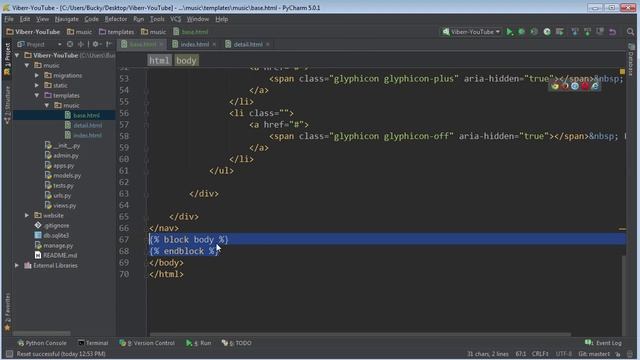The image size is (640, 360).
Task: Open the Run tool window
Action: (199, 343)
